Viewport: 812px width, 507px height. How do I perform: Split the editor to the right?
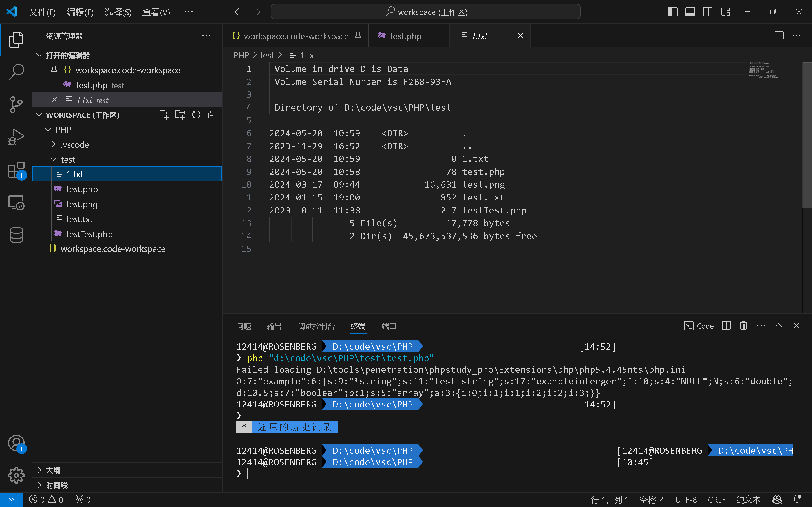click(x=779, y=36)
